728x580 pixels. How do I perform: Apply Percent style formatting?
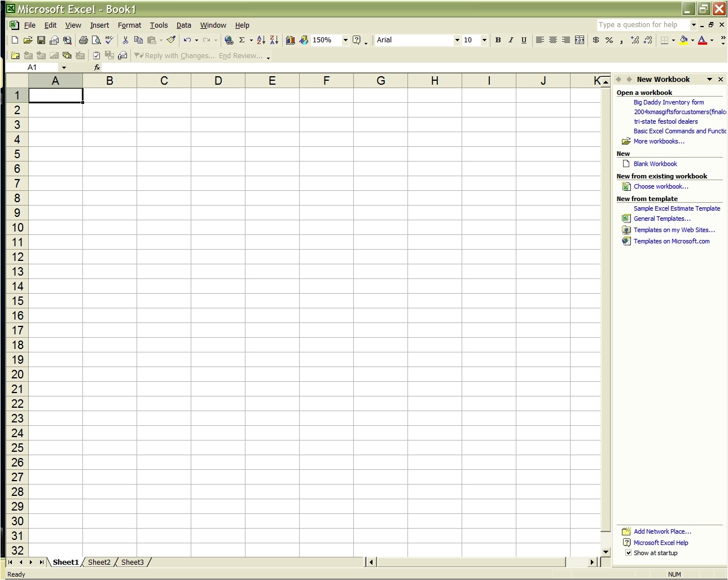pyautogui.click(x=609, y=40)
